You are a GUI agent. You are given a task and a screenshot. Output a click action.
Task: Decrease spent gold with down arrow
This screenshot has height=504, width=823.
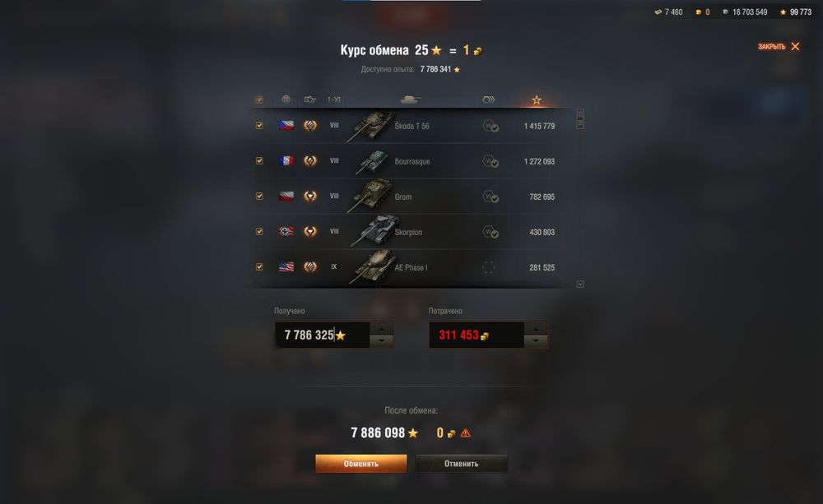(x=536, y=341)
